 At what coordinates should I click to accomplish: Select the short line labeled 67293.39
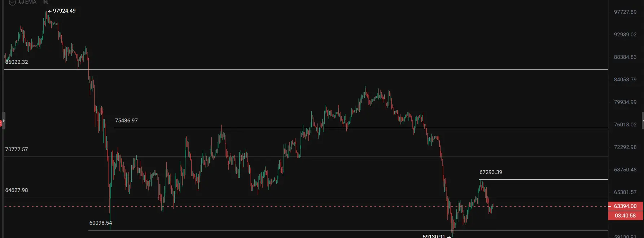544,179
